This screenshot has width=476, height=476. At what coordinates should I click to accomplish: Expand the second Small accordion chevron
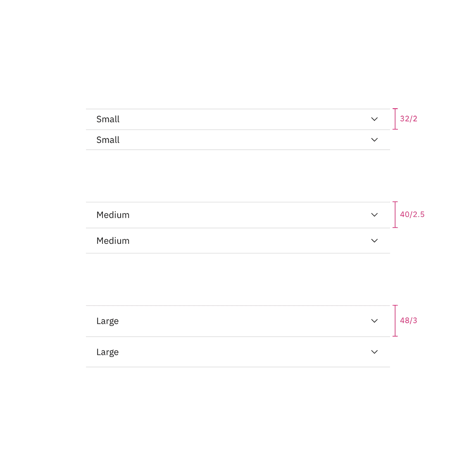click(x=374, y=140)
